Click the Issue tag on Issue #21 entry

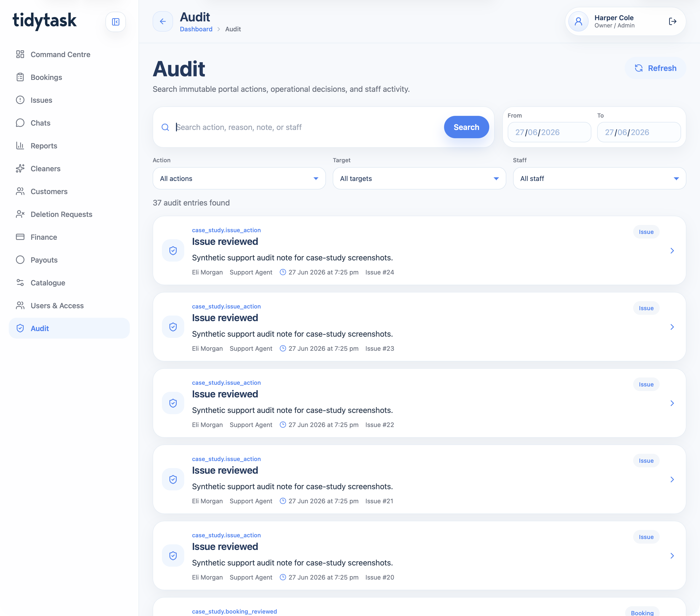click(646, 461)
